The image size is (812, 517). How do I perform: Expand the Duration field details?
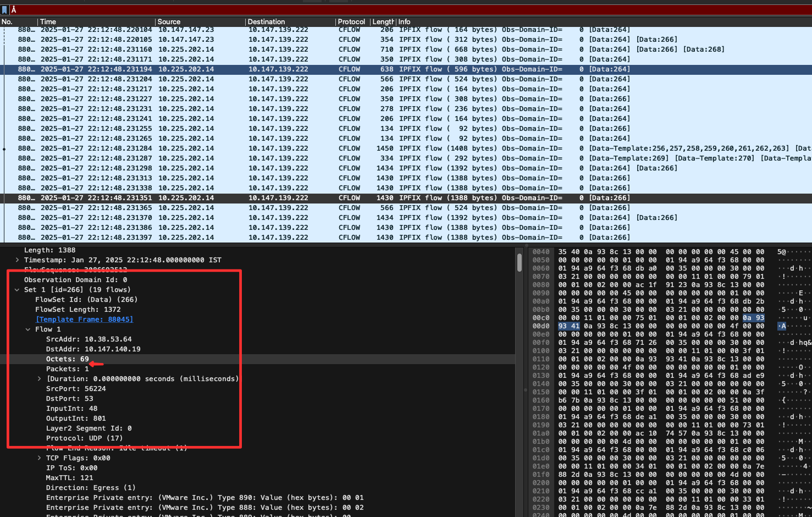(x=39, y=379)
